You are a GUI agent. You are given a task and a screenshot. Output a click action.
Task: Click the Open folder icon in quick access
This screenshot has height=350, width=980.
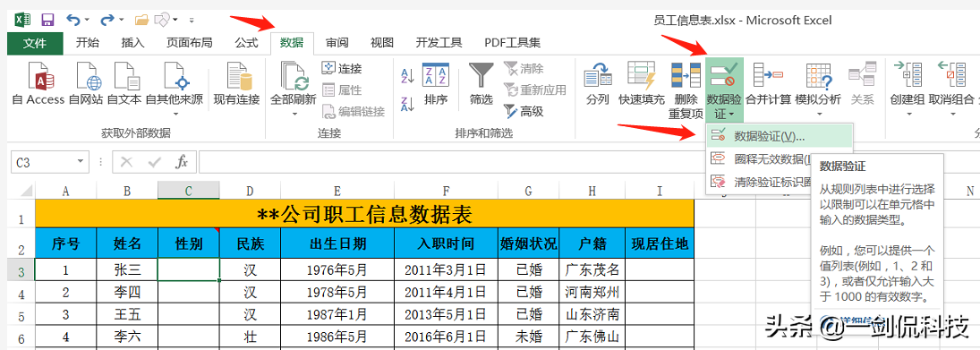click(x=142, y=20)
